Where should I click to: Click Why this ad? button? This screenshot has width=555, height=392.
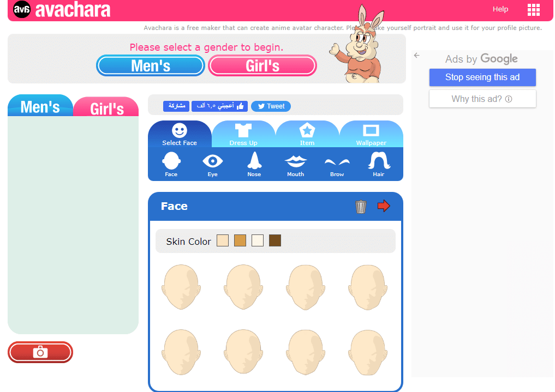482,99
